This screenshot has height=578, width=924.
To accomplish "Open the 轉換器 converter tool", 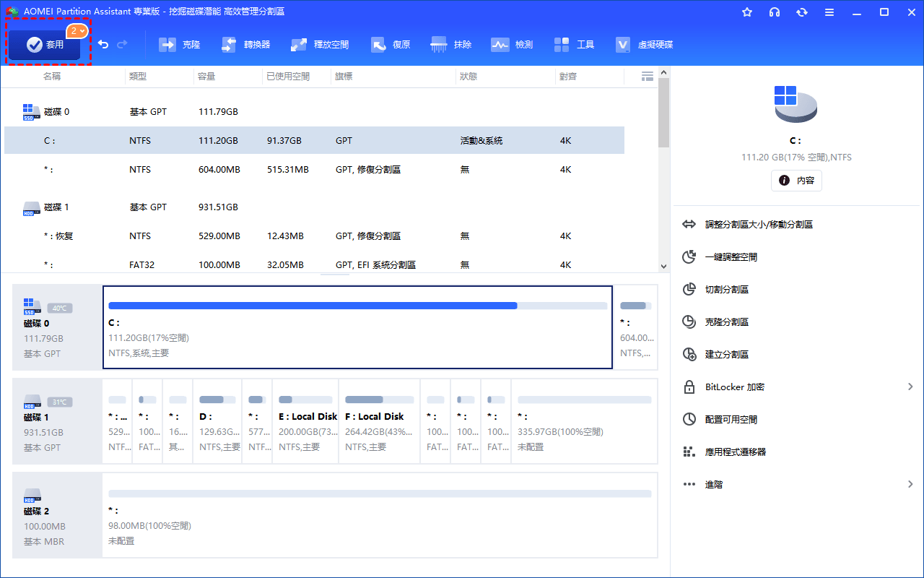I will 245,45.
